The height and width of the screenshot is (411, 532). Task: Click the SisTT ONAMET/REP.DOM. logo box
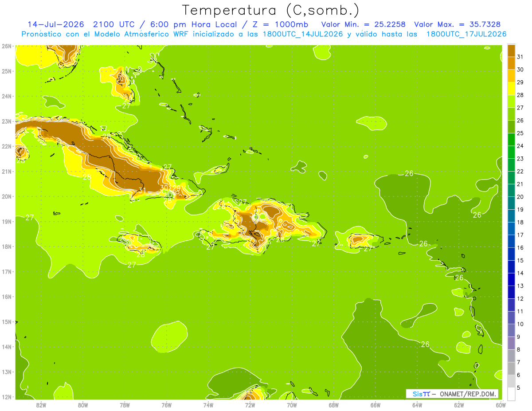452,394
